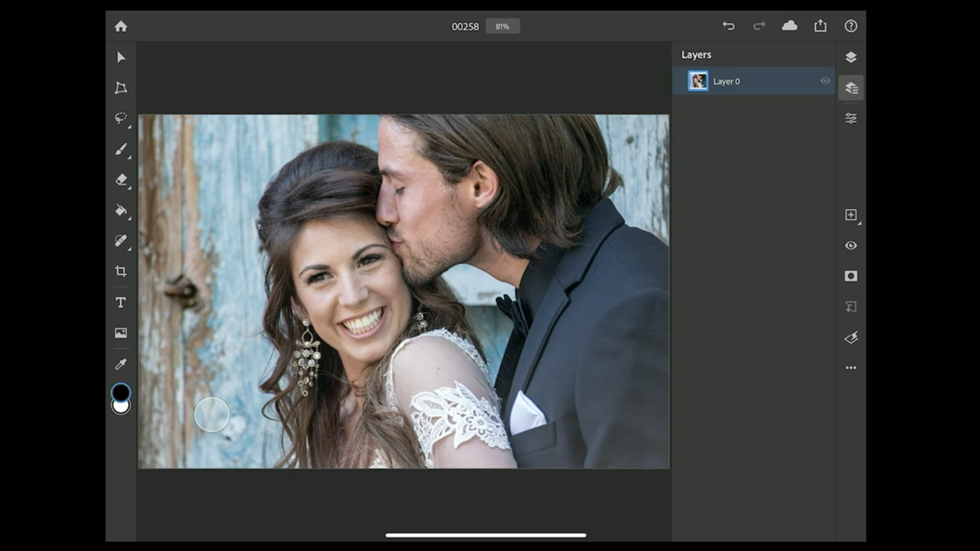Open more layer actions menu
Image resolution: width=980 pixels, height=551 pixels.
[851, 368]
